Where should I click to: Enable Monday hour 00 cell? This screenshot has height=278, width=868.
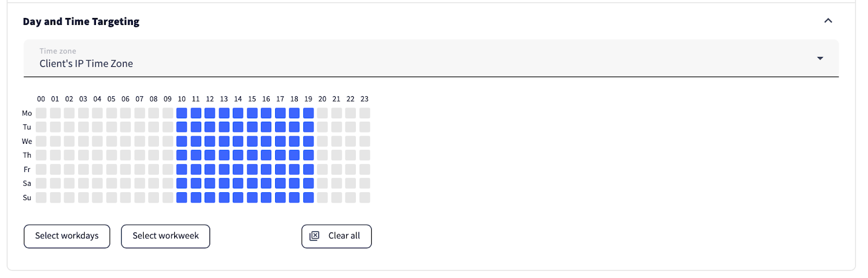click(41, 113)
